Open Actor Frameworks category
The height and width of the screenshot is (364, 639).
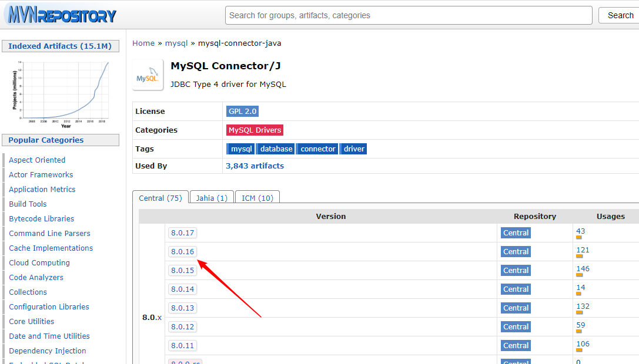(41, 175)
